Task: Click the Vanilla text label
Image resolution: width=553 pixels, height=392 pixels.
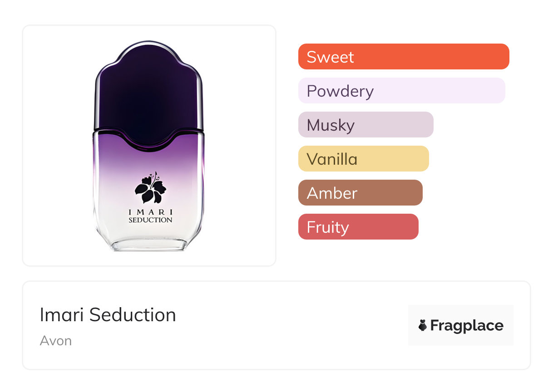Action: (332, 159)
